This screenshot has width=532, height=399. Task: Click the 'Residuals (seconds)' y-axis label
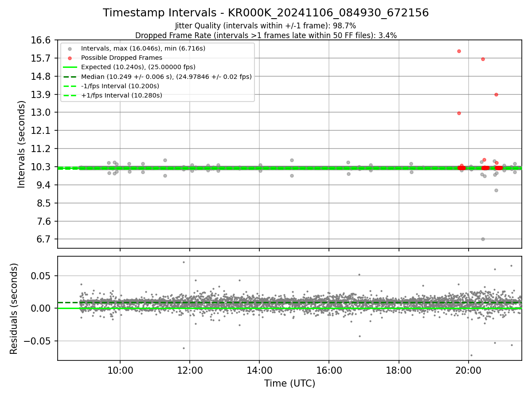click(x=14, y=309)
